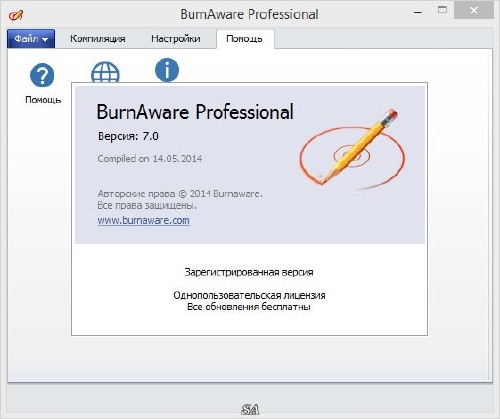This screenshot has width=500, height=419.
Task: Click the pencil and disc logo image
Action: [x=352, y=150]
